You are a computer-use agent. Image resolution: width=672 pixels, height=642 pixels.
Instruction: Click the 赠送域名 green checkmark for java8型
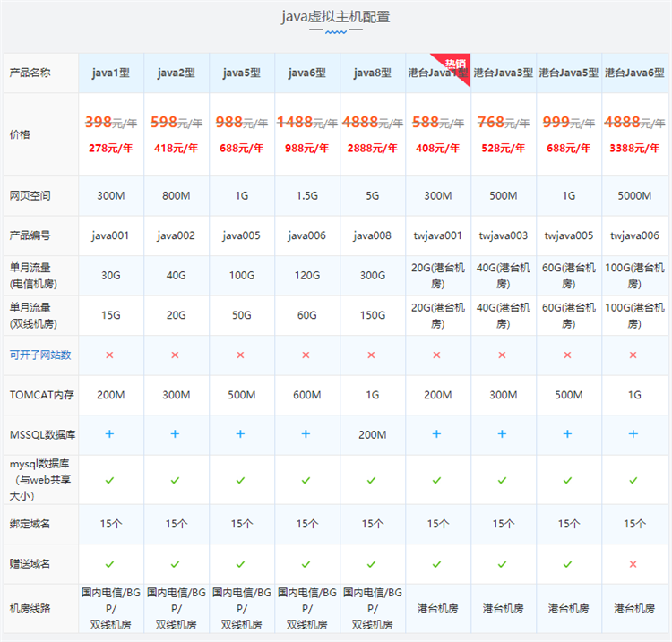click(372, 564)
